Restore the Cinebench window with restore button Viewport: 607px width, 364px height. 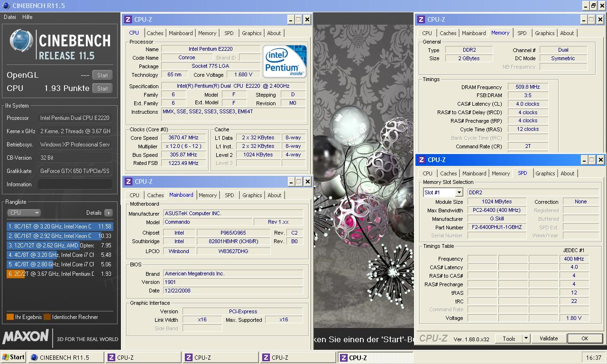(x=593, y=6)
